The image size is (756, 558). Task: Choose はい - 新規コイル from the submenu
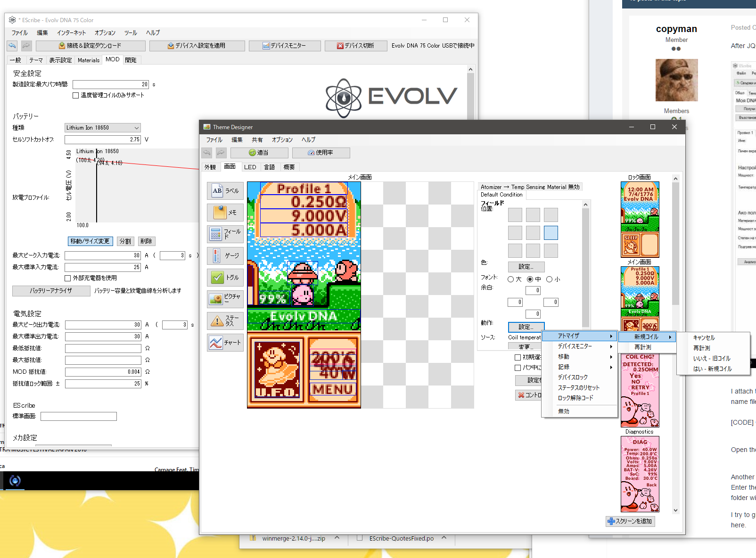[x=712, y=369]
